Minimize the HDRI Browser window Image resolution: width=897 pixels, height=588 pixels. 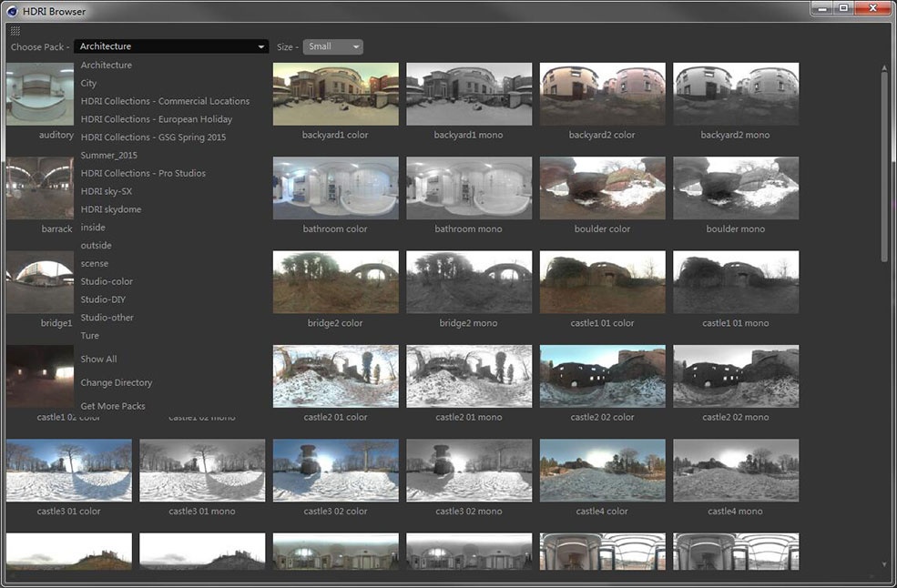[x=822, y=8]
